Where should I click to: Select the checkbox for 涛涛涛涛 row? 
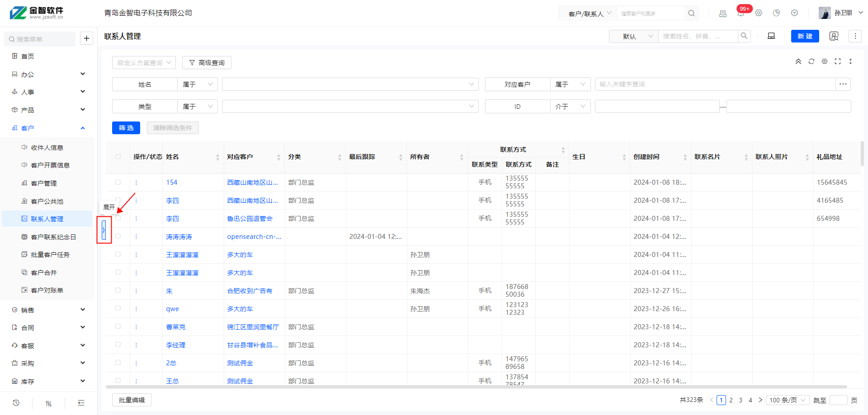click(118, 236)
